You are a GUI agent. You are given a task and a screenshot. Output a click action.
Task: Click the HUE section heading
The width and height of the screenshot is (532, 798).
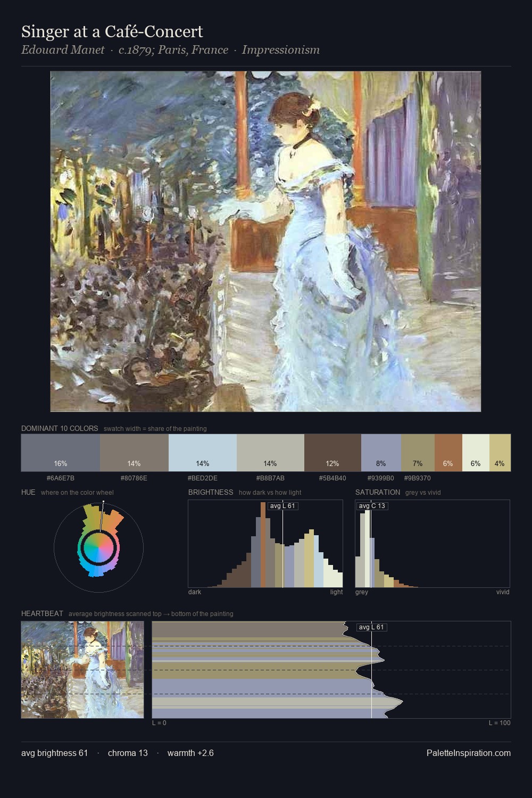click(28, 492)
